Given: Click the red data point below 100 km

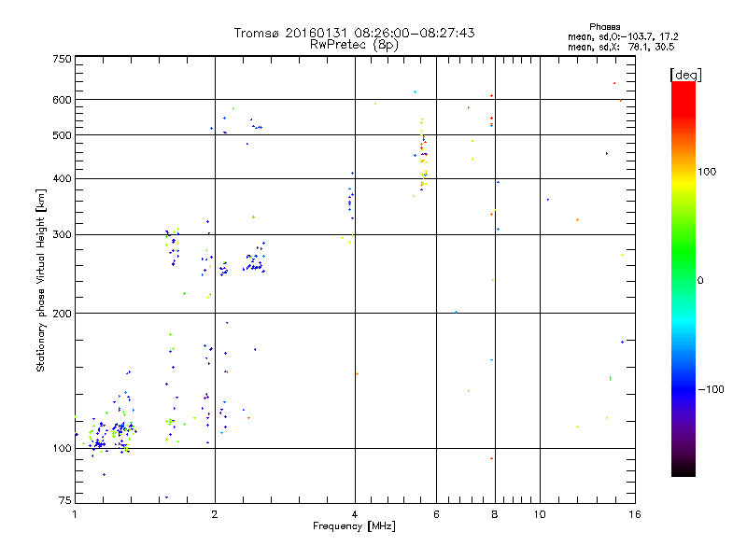Looking at the screenshot, I should click(x=492, y=458).
